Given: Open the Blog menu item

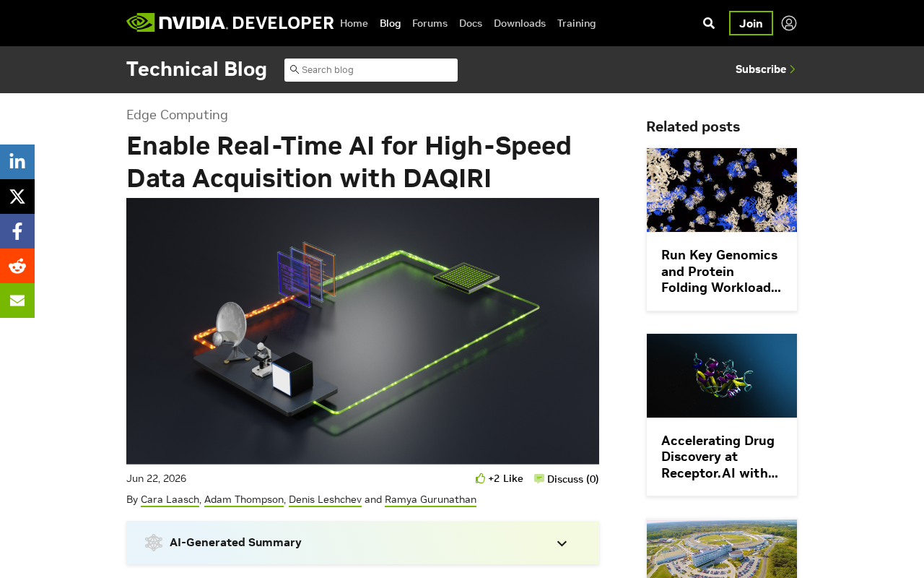Looking at the screenshot, I should 390,23.
